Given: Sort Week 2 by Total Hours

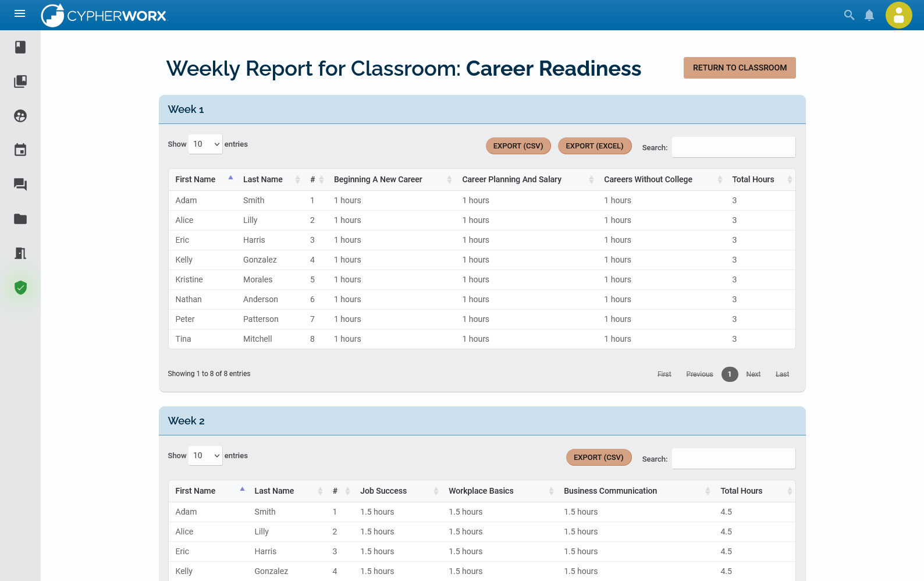Looking at the screenshot, I should (755, 491).
